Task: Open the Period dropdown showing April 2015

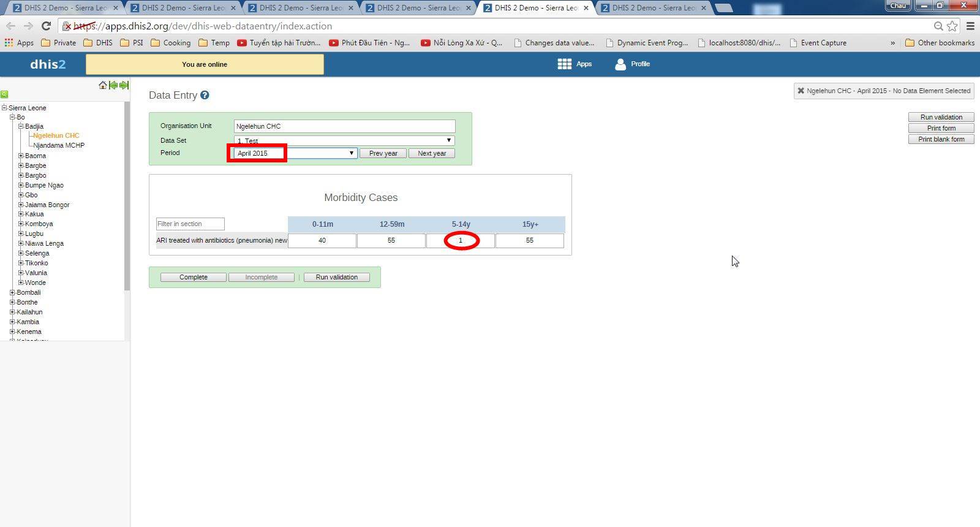Action: 295,153
